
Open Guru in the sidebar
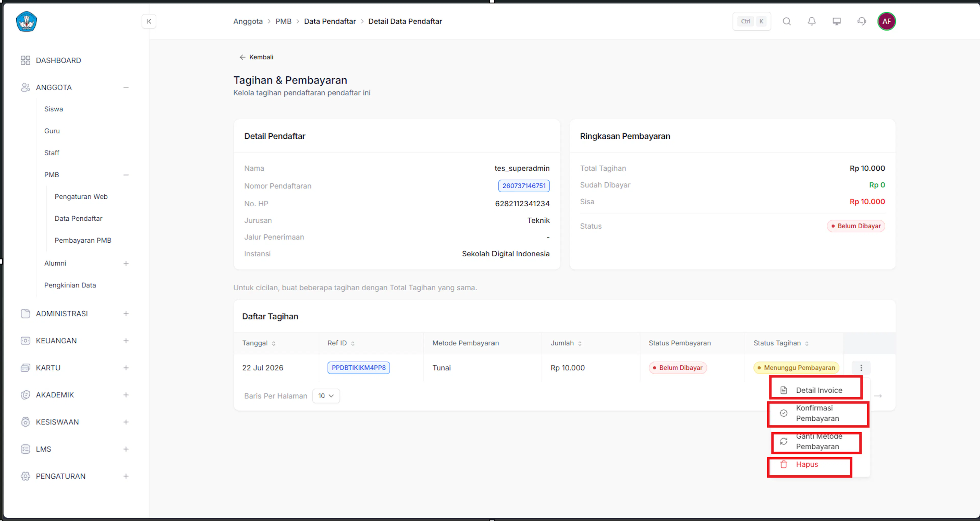pos(52,131)
